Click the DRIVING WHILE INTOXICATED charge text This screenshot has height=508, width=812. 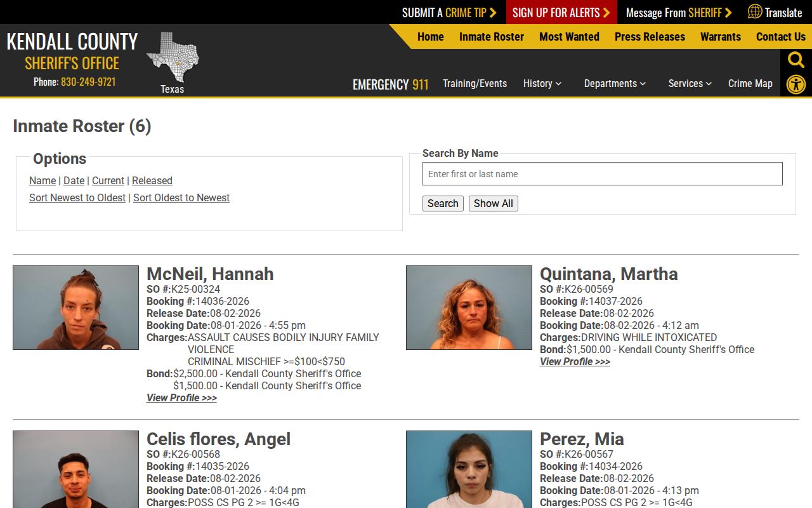(x=649, y=338)
